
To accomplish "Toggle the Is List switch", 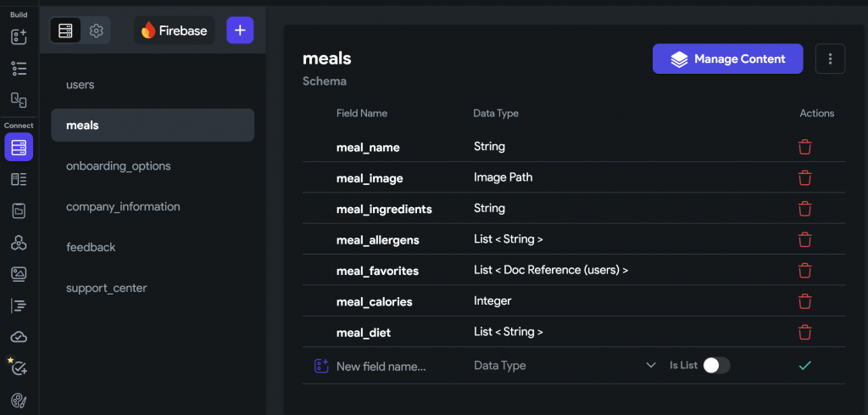I will [715, 365].
